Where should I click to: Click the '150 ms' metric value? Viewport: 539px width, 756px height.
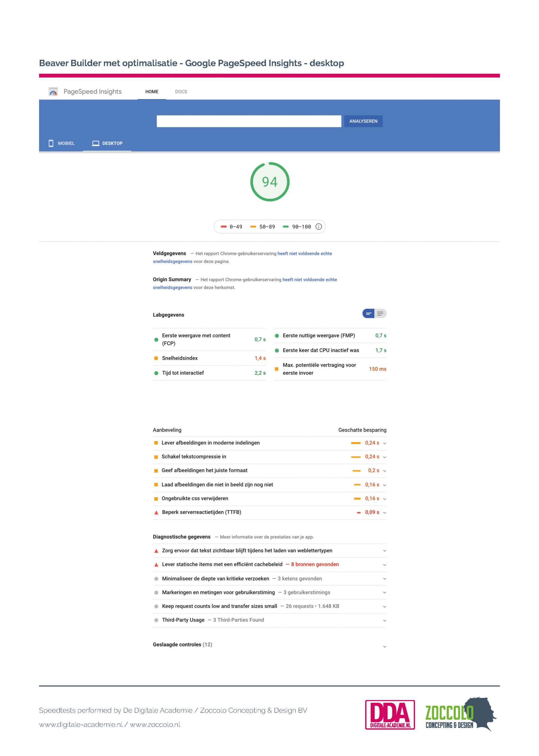click(378, 369)
